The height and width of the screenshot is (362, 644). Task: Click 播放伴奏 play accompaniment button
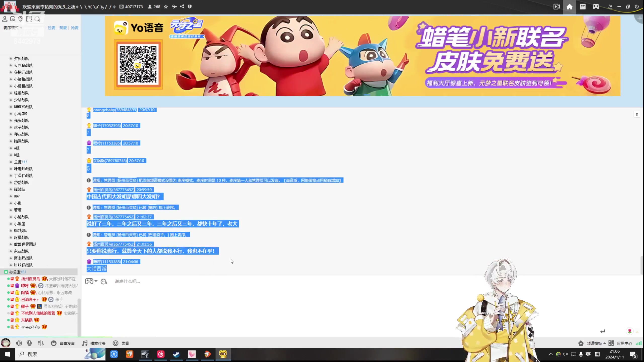click(94, 343)
